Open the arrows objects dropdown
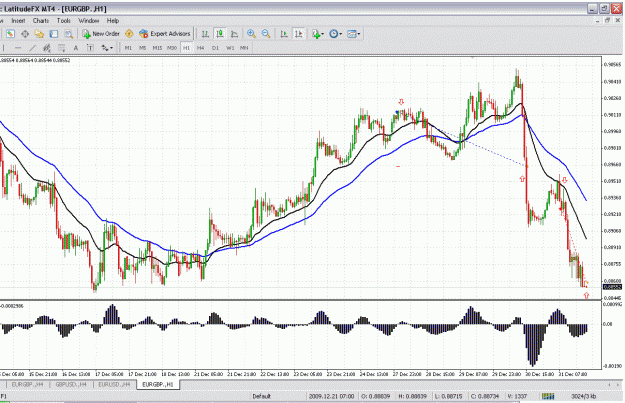Image resolution: width=625 pixels, height=403 pixels. pyautogui.click(x=107, y=48)
